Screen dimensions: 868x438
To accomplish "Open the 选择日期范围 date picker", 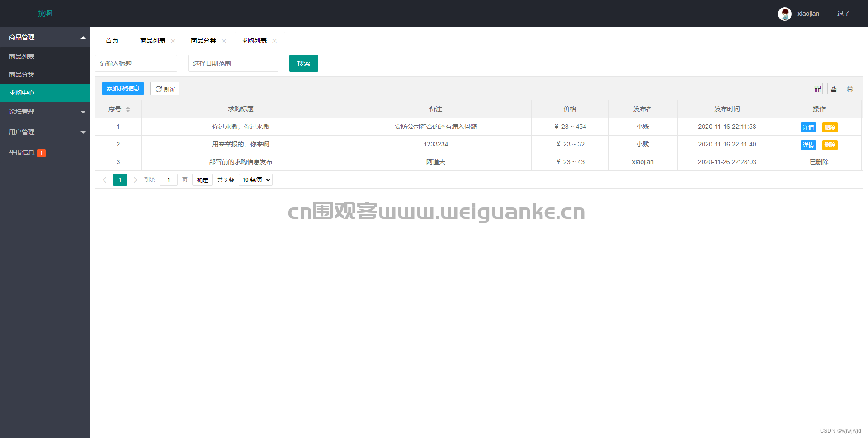I will coord(233,63).
